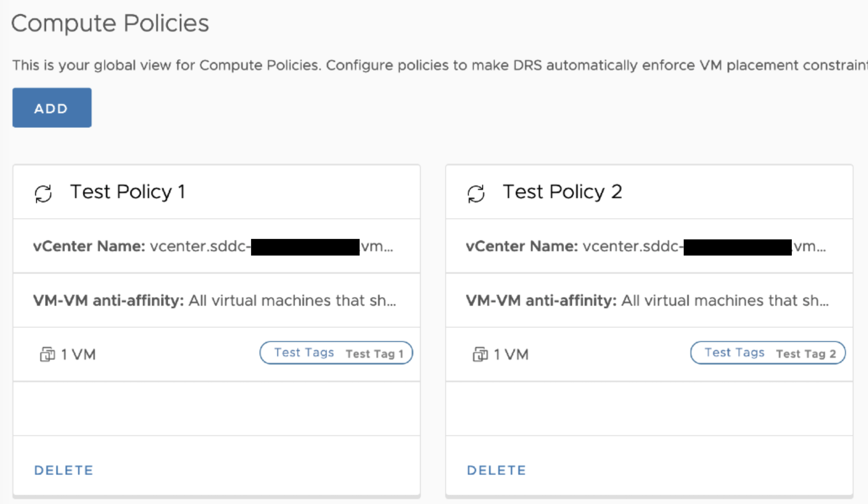Click the 1 VM count in Test Policy 1
This screenshot has width=868, height=504.
coord(78,354)
